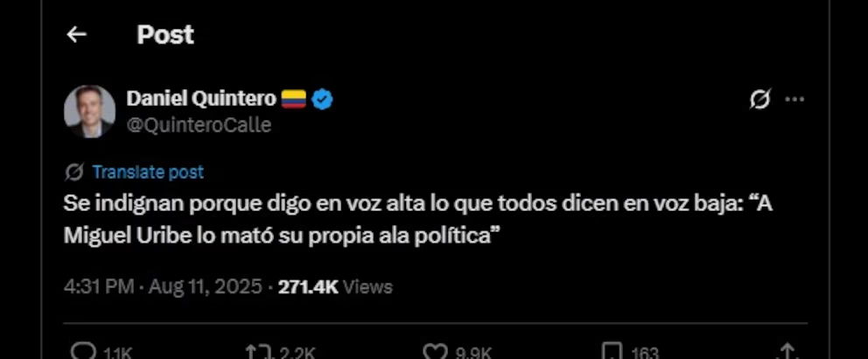Click the Grok icon left of Translate post

tap(74, 172)
